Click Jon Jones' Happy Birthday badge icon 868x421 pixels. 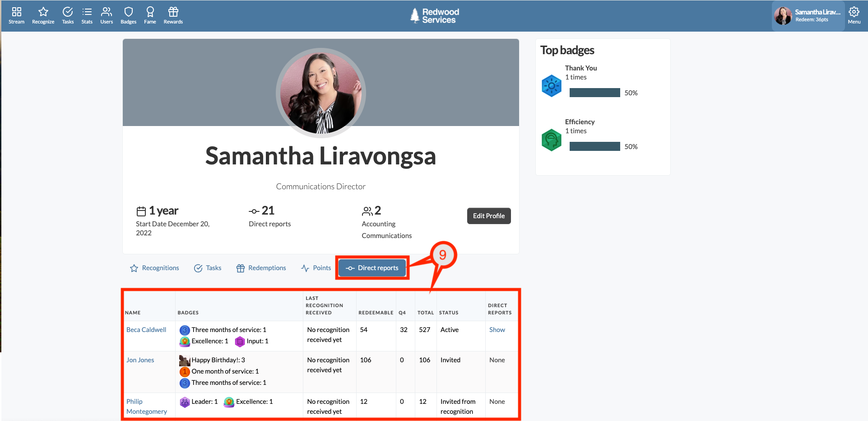(x=185, y=360)
